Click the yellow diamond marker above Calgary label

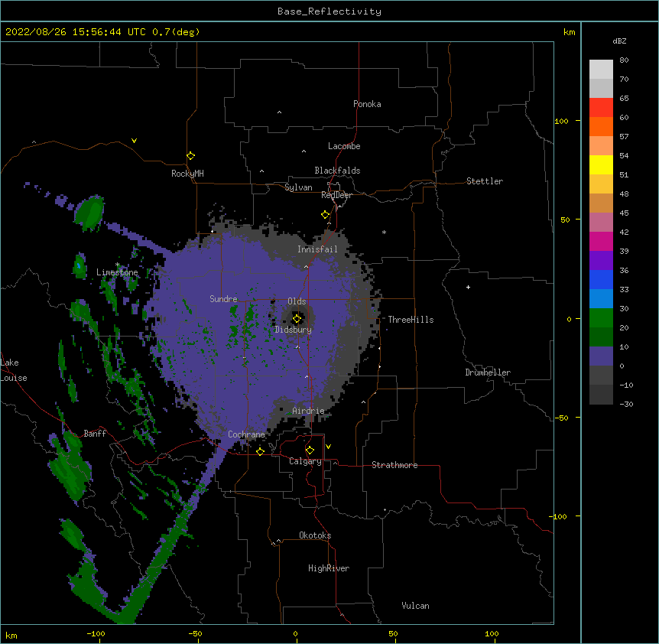click(310, 450)
